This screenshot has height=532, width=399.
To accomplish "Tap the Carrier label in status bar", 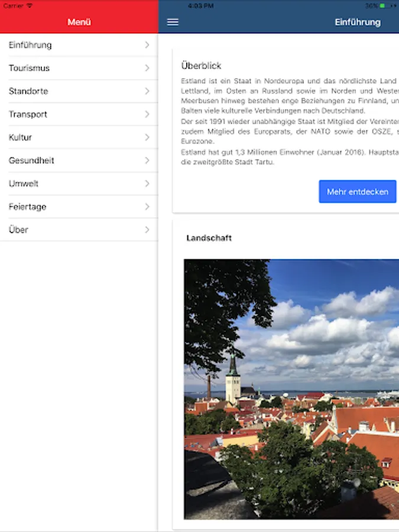I will pos(13,6).
